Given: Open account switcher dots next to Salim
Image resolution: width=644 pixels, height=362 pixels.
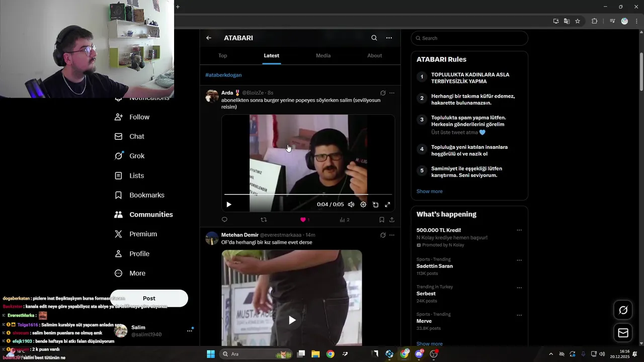Looking at the screenshot, I should (190, 330).
